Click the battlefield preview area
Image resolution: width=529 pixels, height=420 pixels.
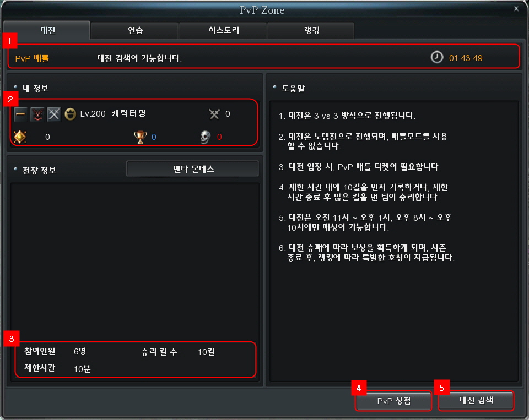pos(134,262)
